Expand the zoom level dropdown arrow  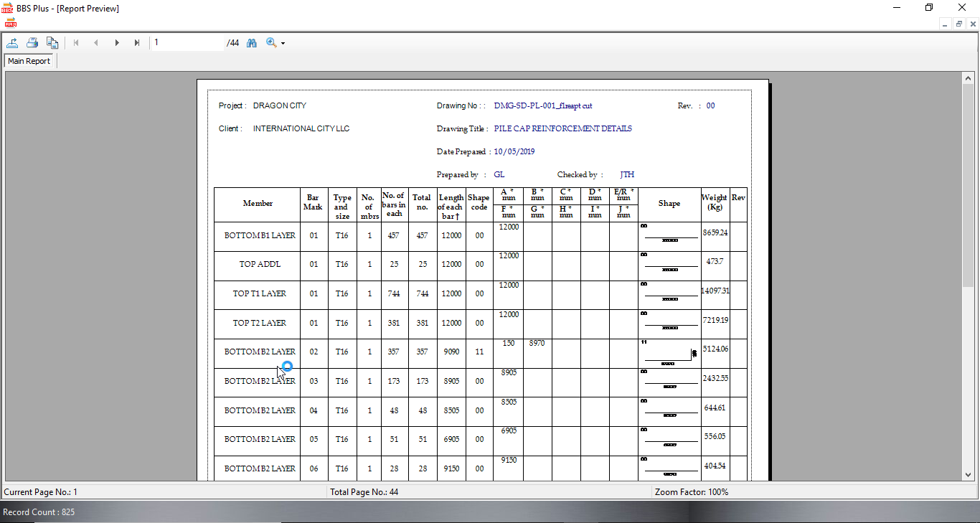(x=283, y=44)
